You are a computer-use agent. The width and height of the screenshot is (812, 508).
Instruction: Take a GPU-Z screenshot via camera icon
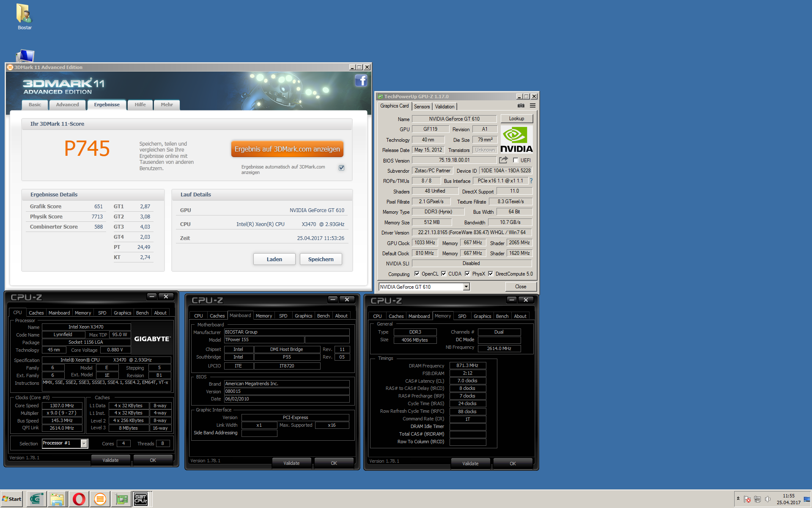click(521, 106)
